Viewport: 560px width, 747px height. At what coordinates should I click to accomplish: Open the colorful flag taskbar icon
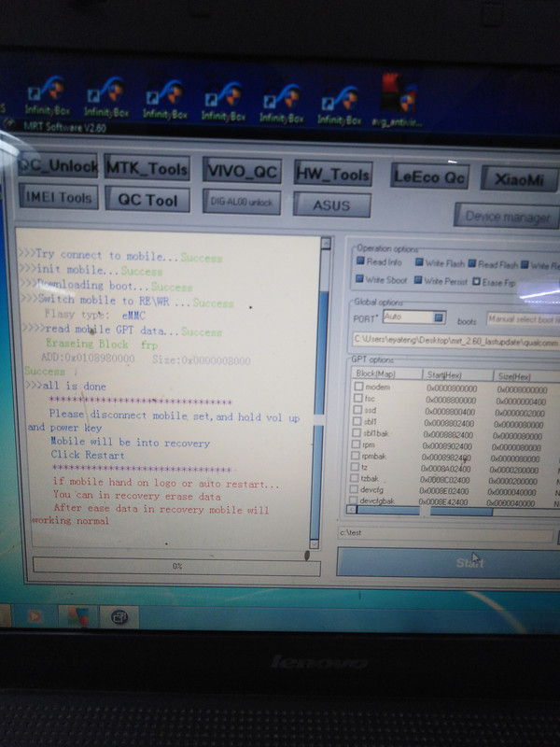coord(77,616)
